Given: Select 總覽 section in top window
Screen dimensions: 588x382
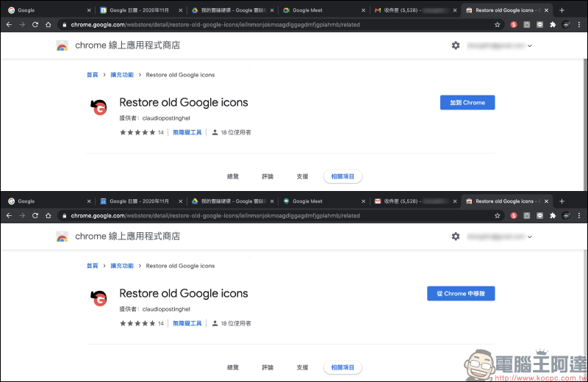Looking at the screenshot, I should tap(233, 176).
